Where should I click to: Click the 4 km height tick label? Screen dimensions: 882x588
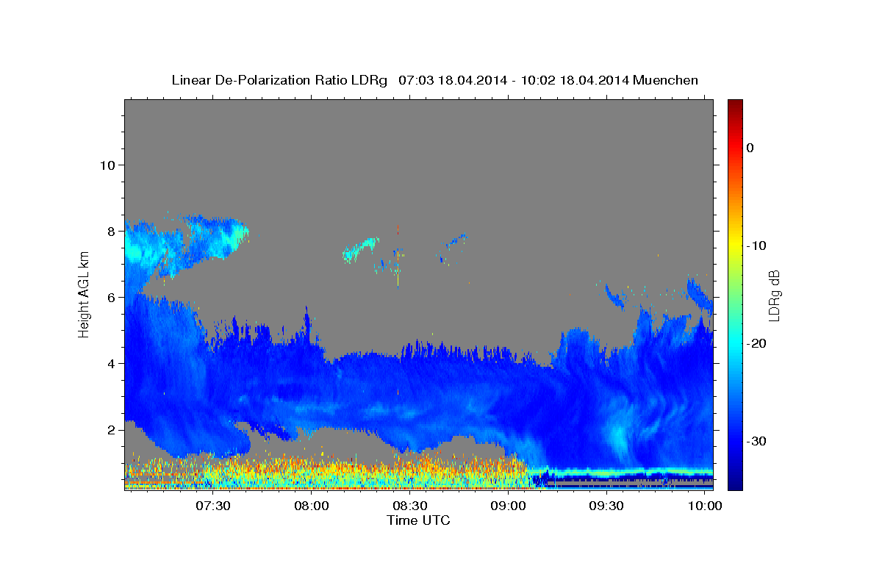[112, 363]
